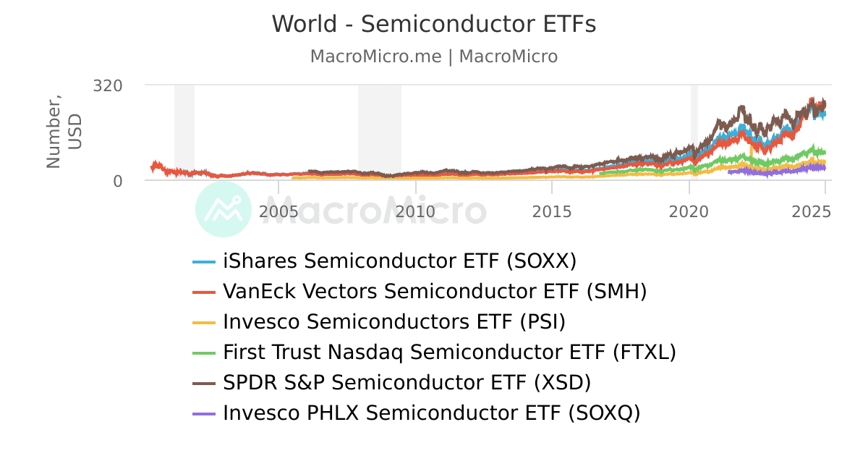Click the Number, USD y-axis title
The height and width of the screenshot is (456, 868).
(64, 132)
